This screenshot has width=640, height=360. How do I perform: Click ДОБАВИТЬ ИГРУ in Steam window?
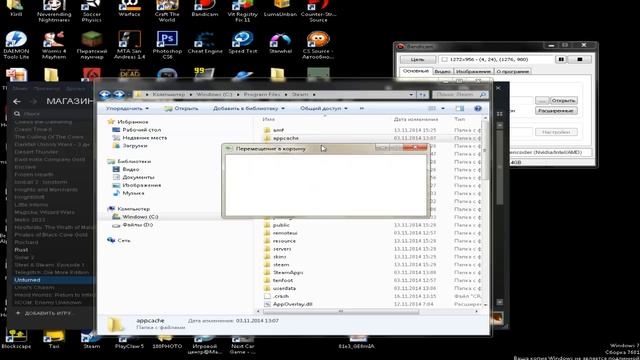point(44,313)
